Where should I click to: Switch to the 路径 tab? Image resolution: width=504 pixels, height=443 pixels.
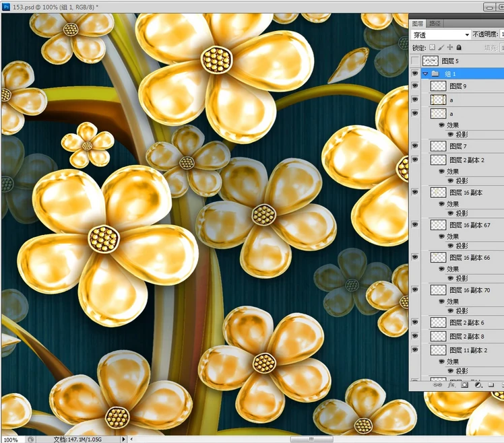[x=435, y=23]
